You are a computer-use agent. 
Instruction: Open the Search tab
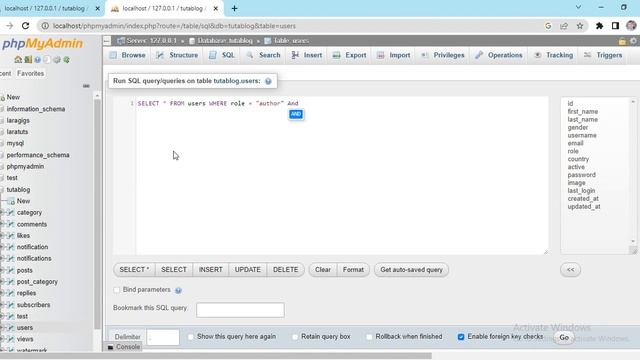point(263,55)
